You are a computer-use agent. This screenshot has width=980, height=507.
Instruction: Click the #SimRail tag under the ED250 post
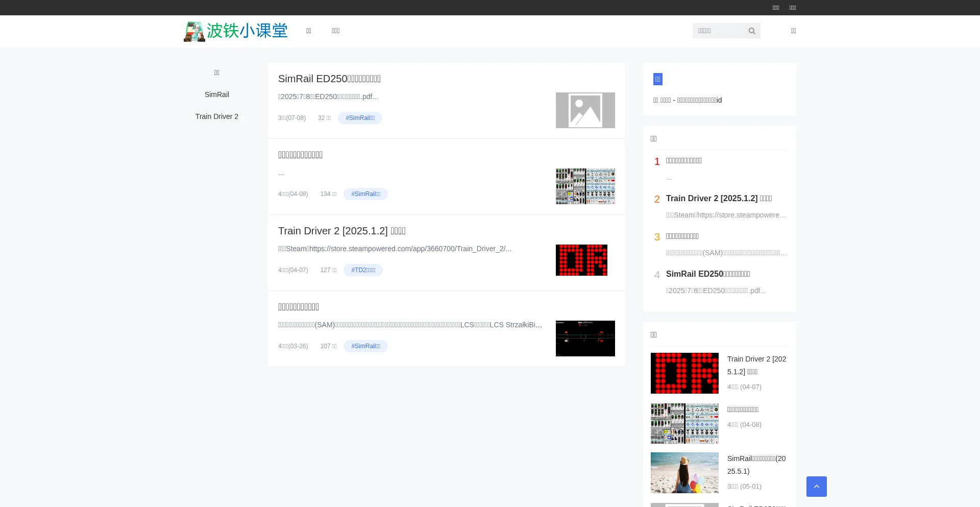point(360,118)
